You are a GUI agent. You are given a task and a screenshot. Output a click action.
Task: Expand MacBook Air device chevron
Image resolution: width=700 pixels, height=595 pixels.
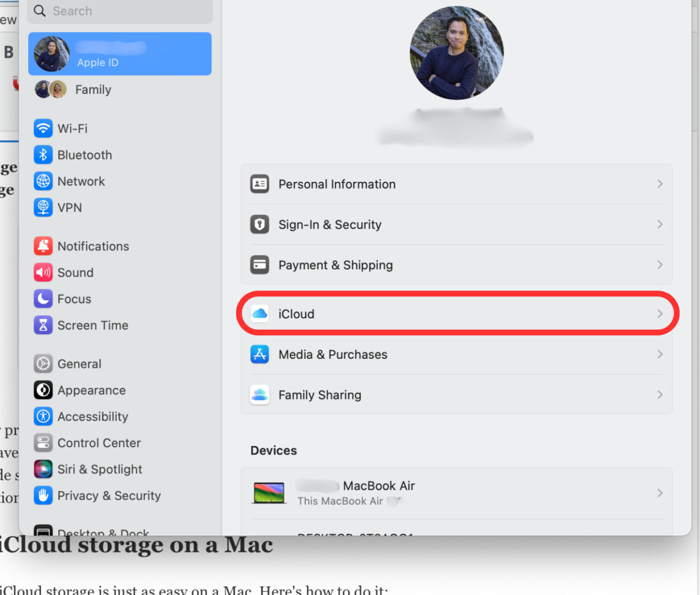pos(660,493)
